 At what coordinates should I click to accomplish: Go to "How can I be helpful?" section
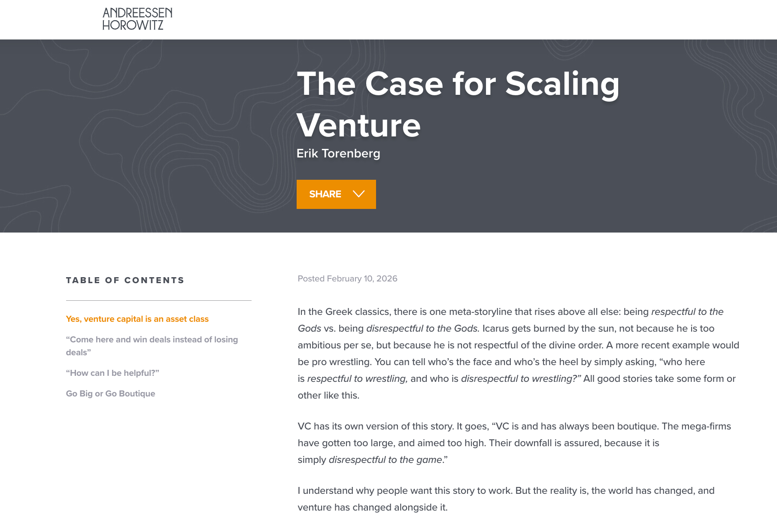pos(112,373)
